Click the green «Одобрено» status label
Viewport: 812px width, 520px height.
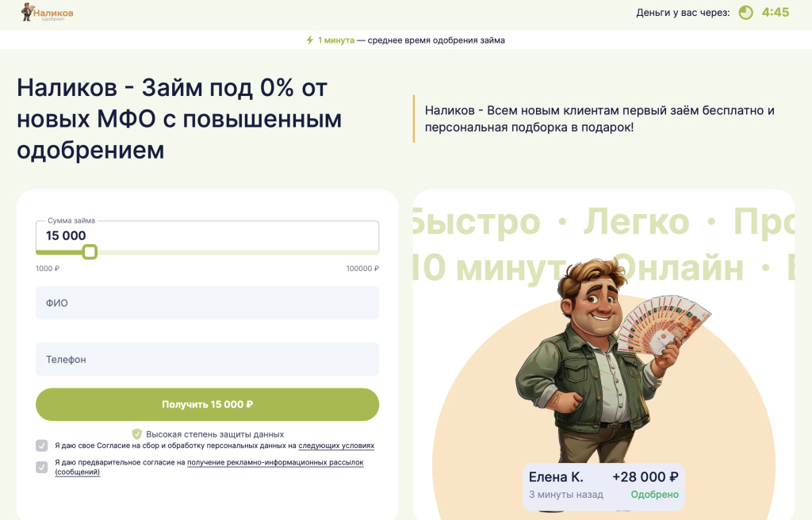click(655, 495)
